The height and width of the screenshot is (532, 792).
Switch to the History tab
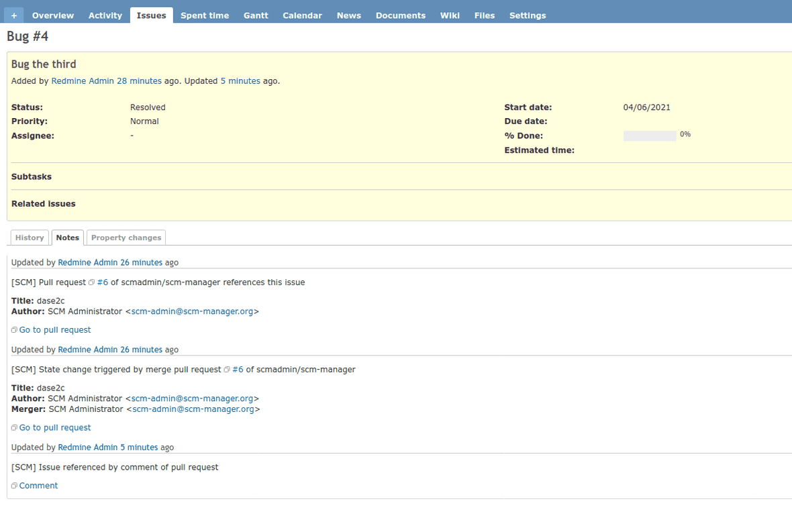click(30, 237)
